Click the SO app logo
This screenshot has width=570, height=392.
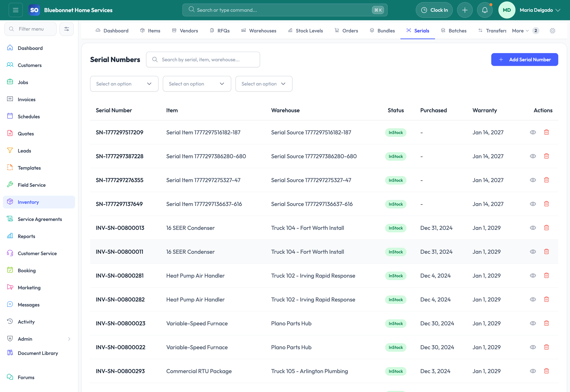click(34, 10)
